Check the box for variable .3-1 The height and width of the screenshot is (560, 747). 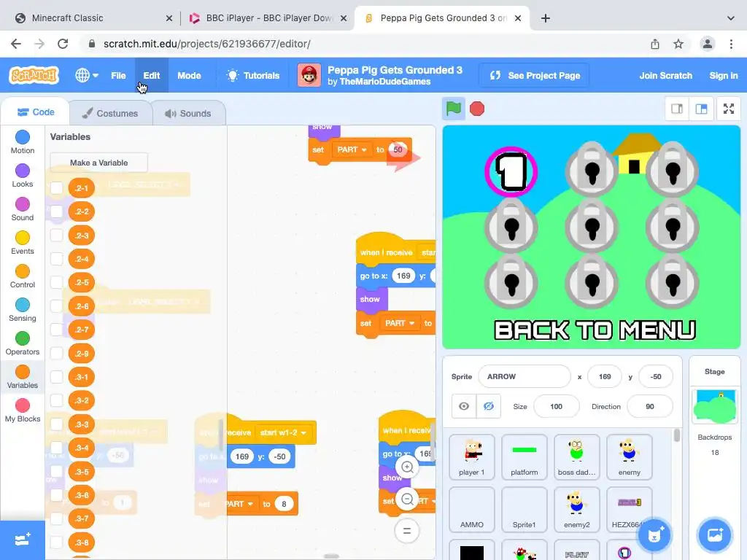coord(57,377)
